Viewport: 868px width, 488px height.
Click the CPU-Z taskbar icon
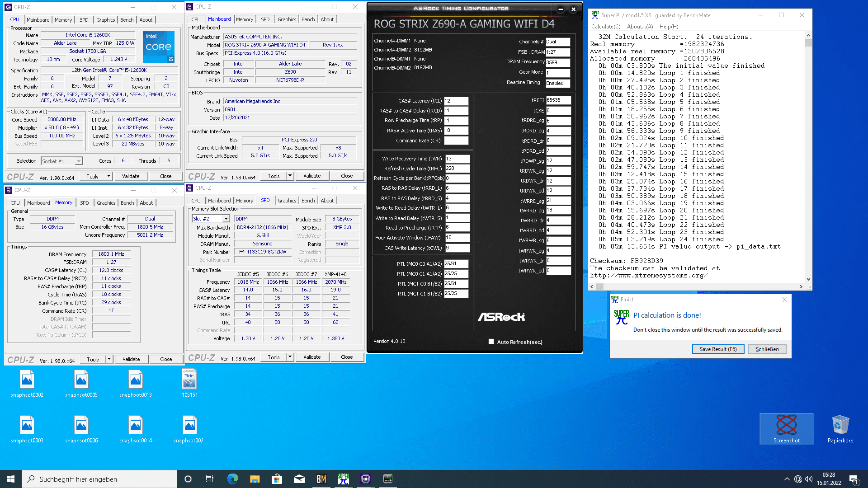[x=366, y=479]
